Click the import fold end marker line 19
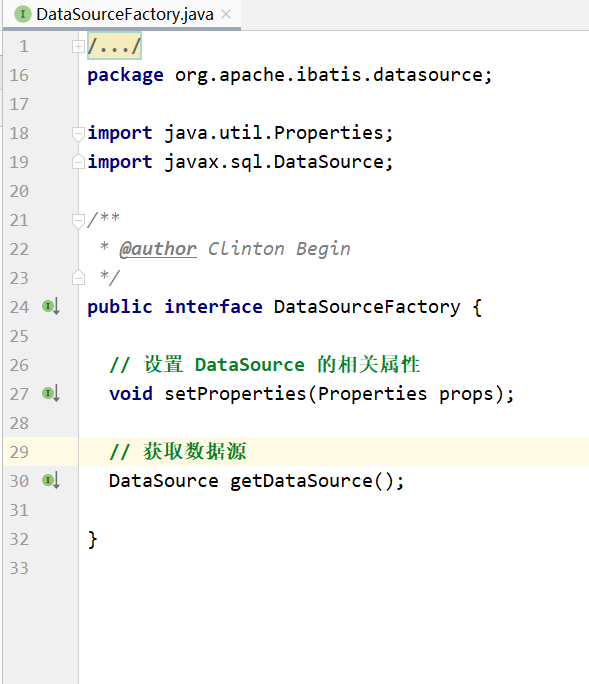589x684 pixels. click(x=78, y=161)
